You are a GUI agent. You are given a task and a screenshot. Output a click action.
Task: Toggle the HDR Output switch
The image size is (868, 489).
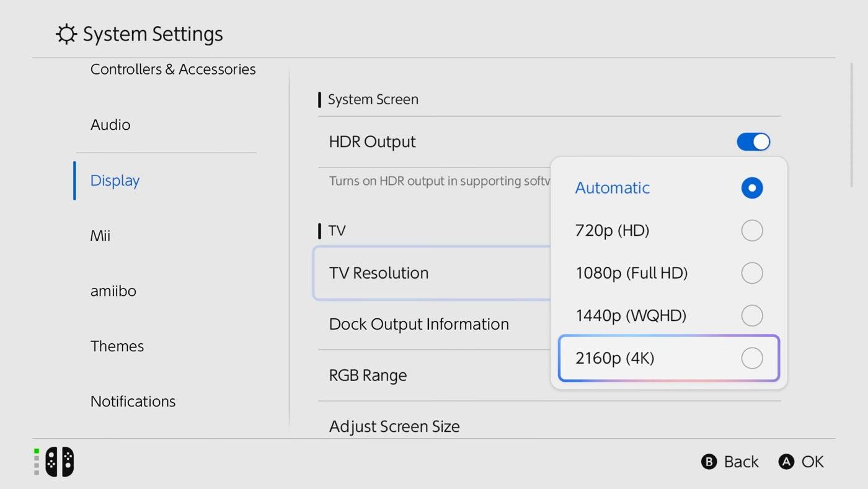(753, 141)
